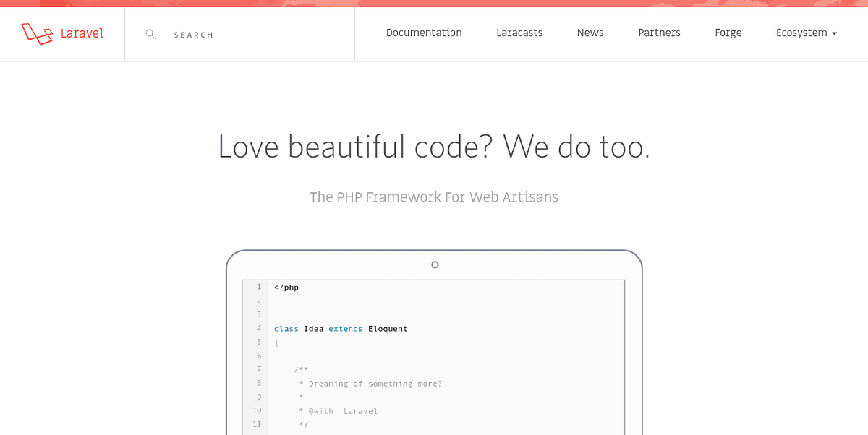Click the '<?php' code line
Viewport: 868px width, 435px height.
point(286,288)
